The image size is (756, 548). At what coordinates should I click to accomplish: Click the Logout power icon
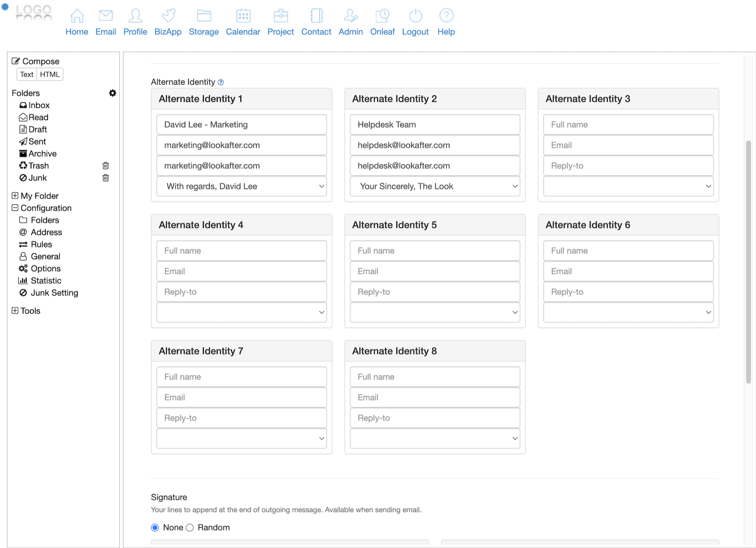pos(415,16)
